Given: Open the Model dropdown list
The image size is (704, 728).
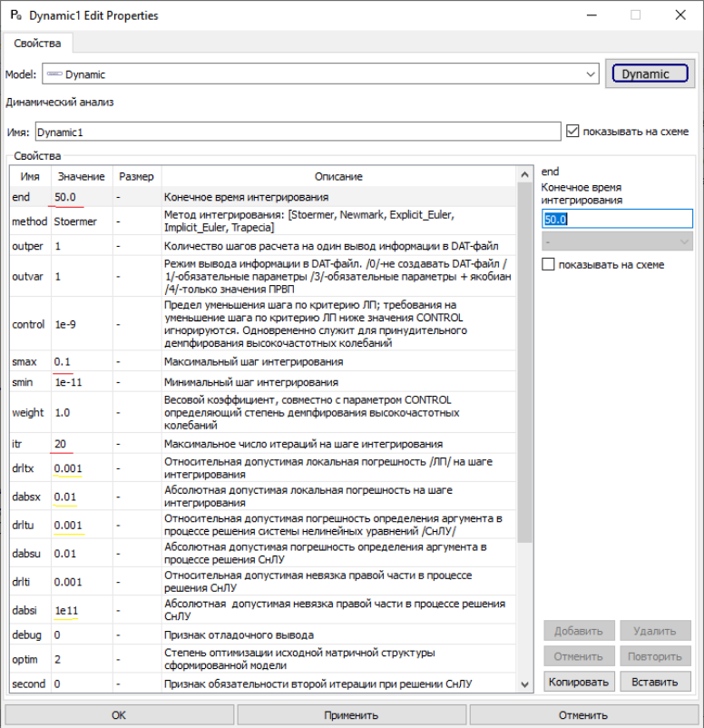Looking at the screenshot, I should pos(591,74).
